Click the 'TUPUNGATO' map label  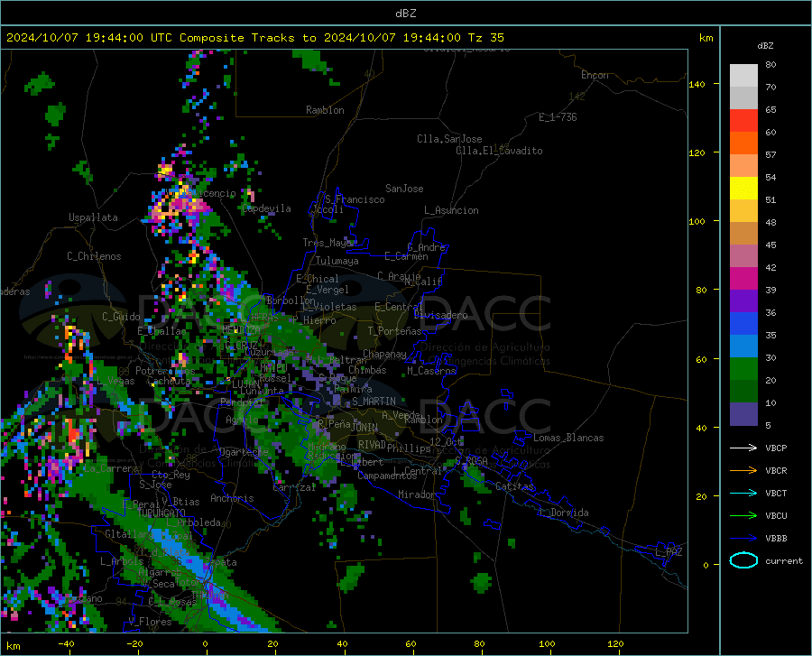[161, 513]
